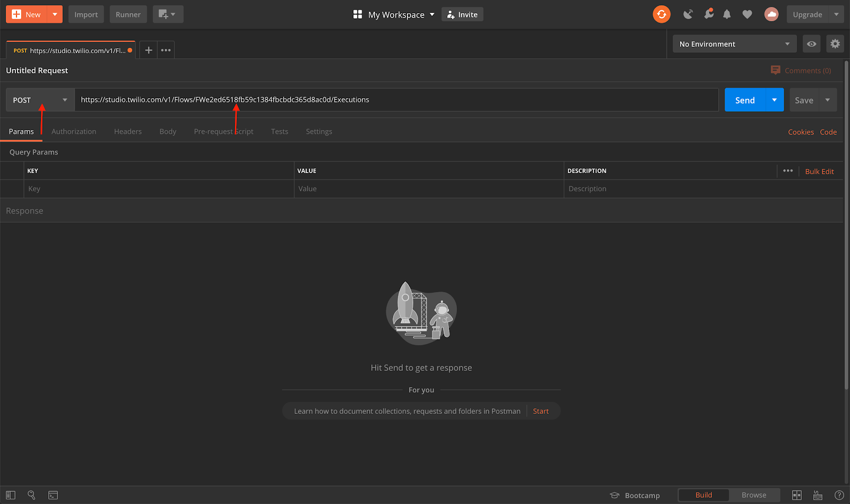Open Find and Replace magnifier icon
This screenshot has width=850, height=504.
click(x=31, y=495)
